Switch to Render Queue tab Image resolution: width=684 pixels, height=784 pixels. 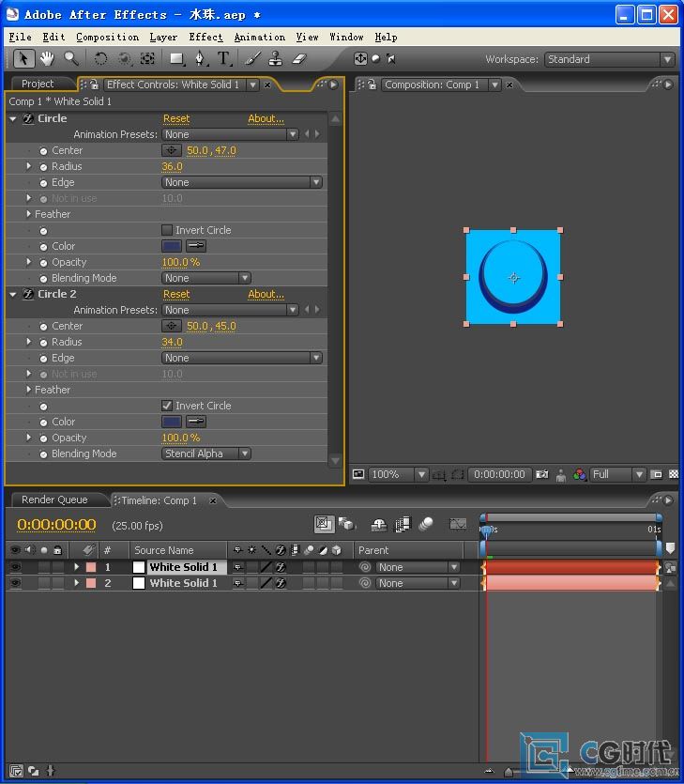tap(54, 500)
